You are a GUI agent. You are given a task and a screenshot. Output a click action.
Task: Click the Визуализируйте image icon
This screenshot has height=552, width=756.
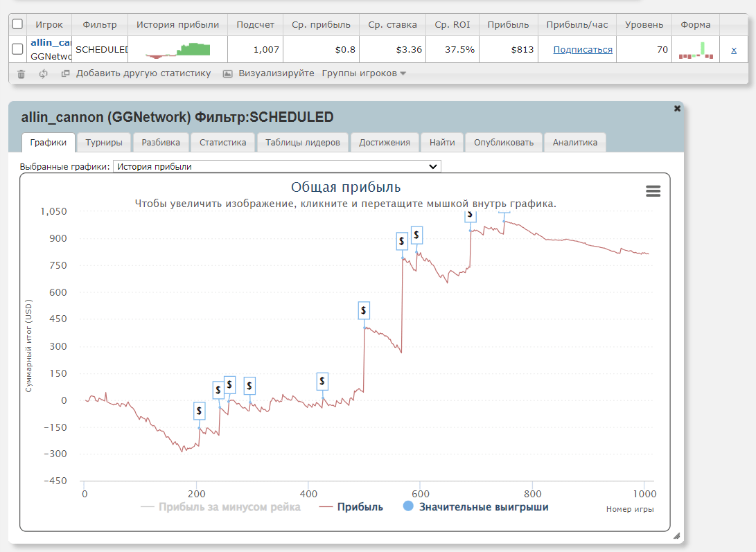227,73
